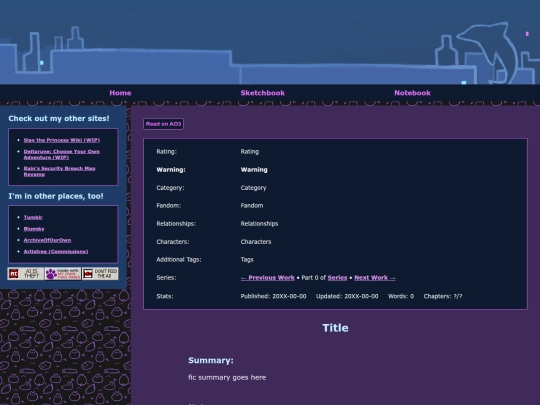Click the 'Series:' label
The height and width of the screenshot is (405, 540).
pos(166,278)
